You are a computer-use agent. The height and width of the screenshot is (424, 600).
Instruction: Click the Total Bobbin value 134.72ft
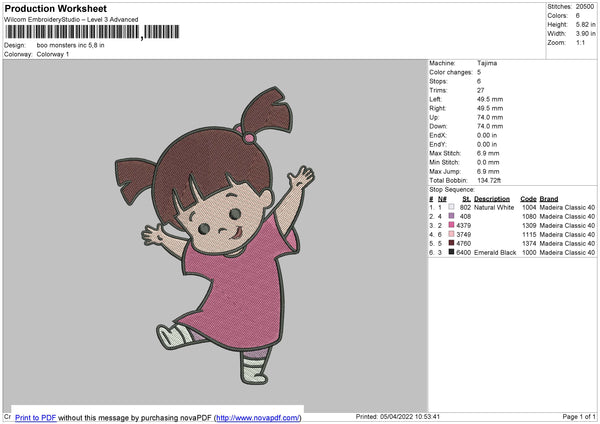tap(489, 180)
